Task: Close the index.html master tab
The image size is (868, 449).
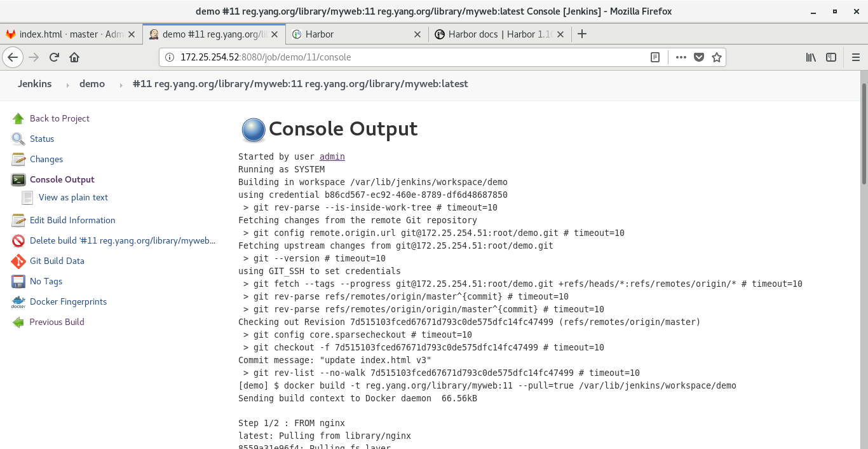Action: point(132,34)
